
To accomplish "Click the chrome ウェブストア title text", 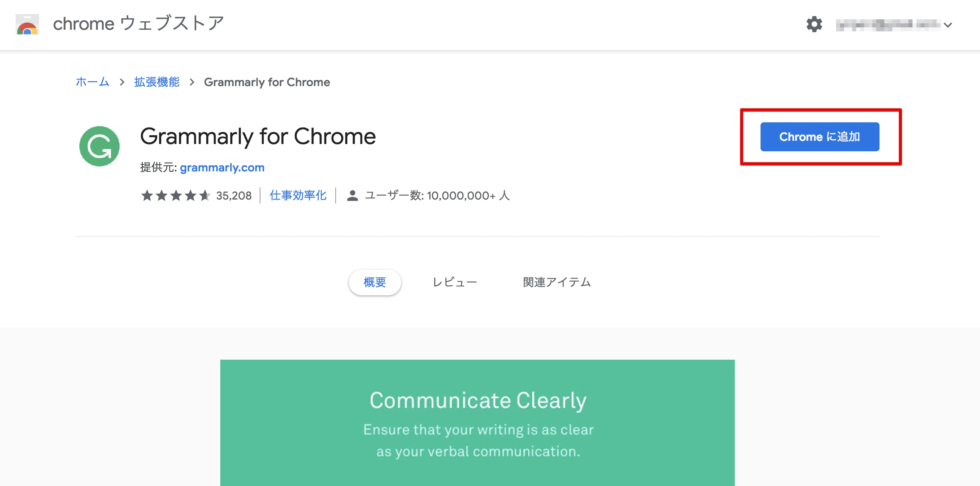I will tap(139, 23).
